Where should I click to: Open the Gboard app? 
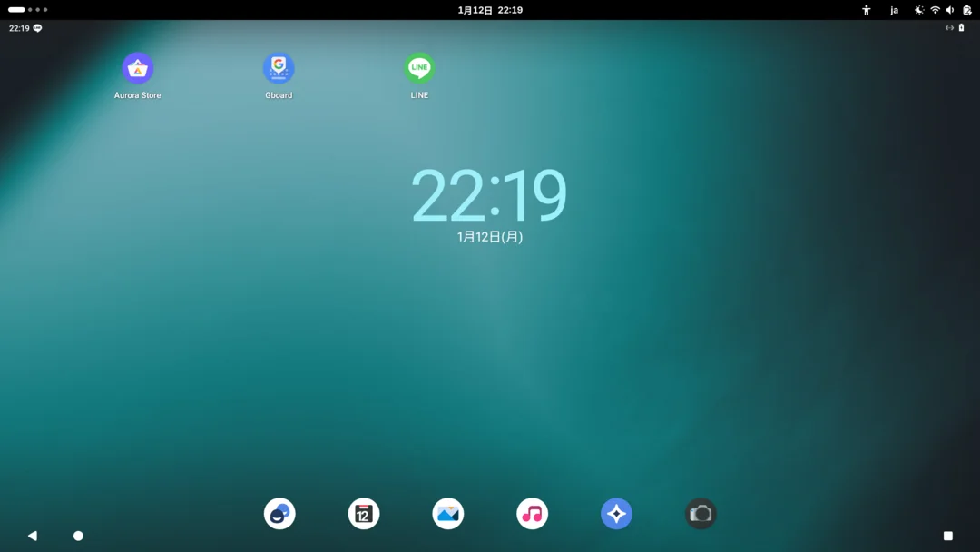(x=278, y=68)
